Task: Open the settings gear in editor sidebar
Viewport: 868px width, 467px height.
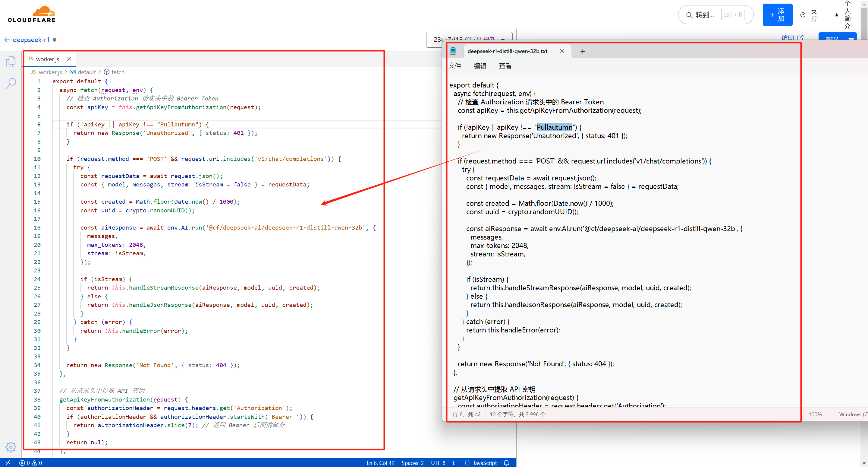Action: coord(11,447)
